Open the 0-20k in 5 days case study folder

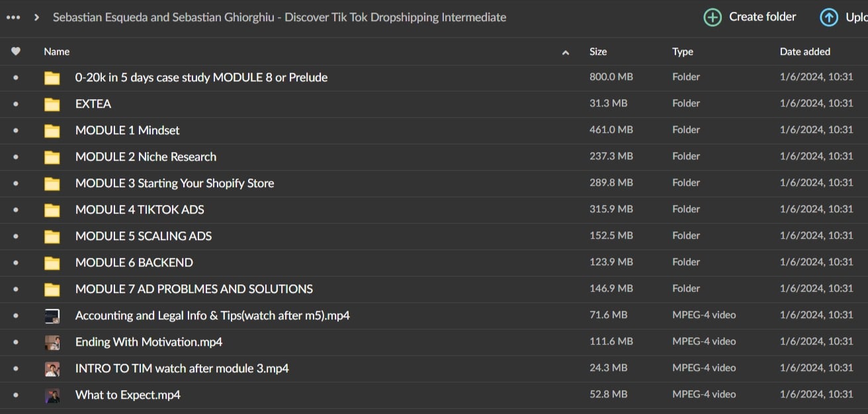(201, 77)
